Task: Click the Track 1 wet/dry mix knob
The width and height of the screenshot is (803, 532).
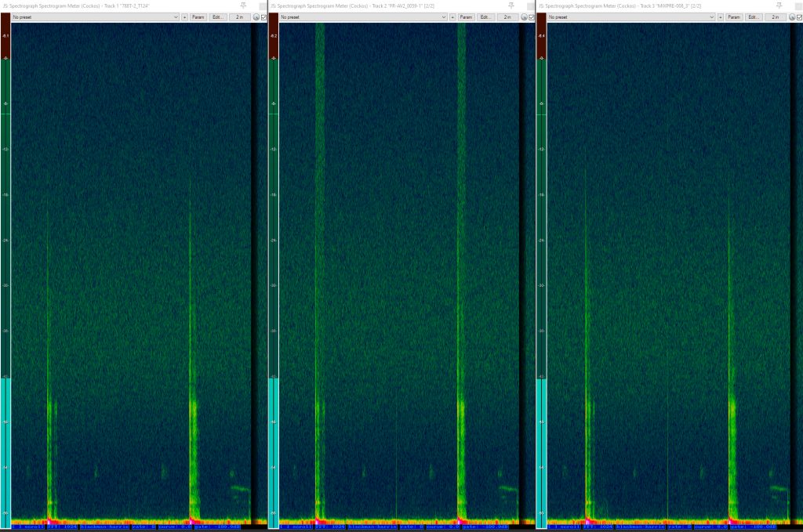Action: click(256, 16)
